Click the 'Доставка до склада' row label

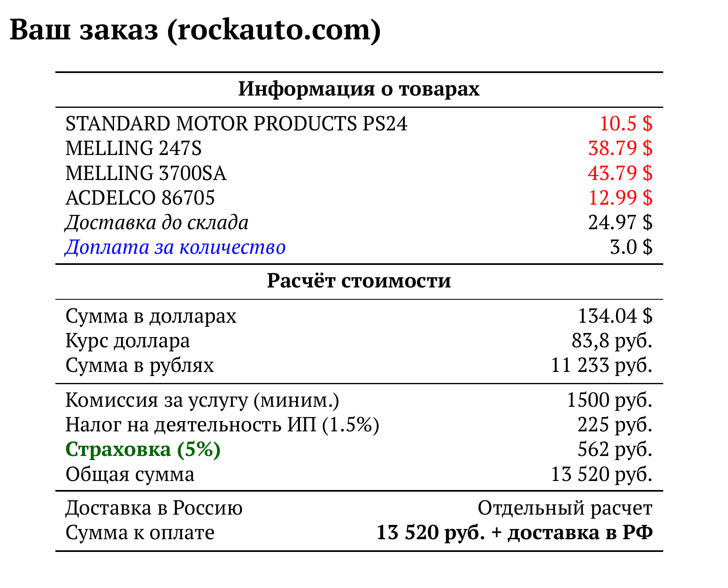pos(157,223)
